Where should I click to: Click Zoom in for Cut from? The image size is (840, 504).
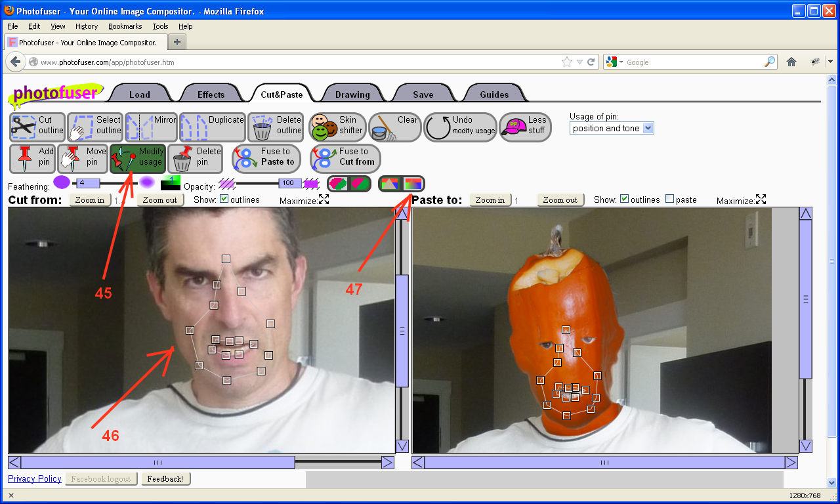coord(90,199)
